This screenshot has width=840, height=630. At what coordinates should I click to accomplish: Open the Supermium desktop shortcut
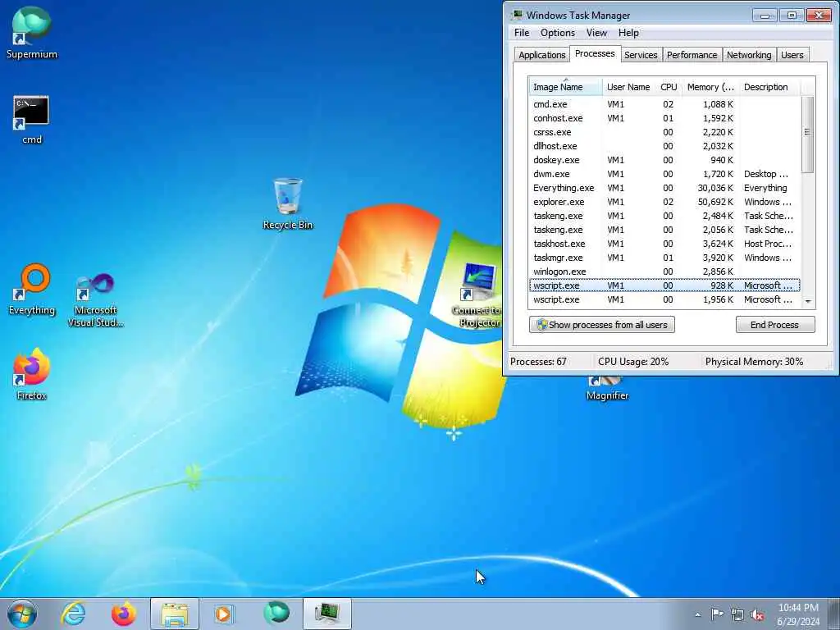coord(32,32)
